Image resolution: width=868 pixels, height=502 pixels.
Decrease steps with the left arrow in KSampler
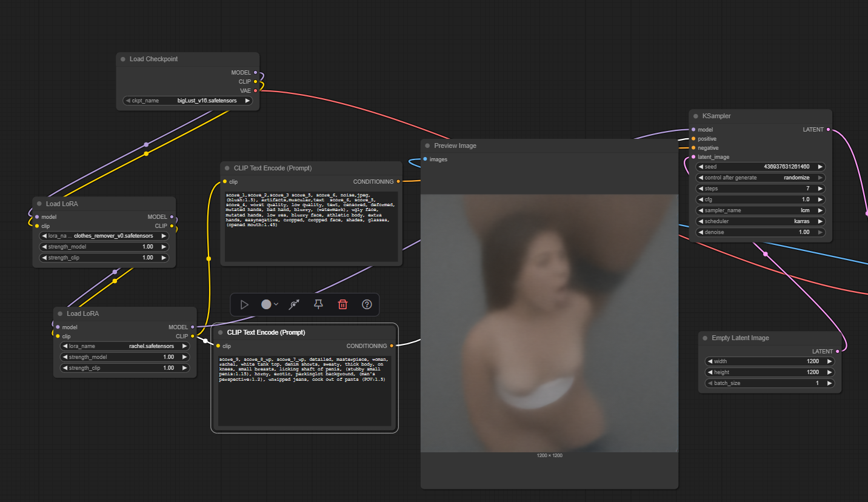(701, 189)
